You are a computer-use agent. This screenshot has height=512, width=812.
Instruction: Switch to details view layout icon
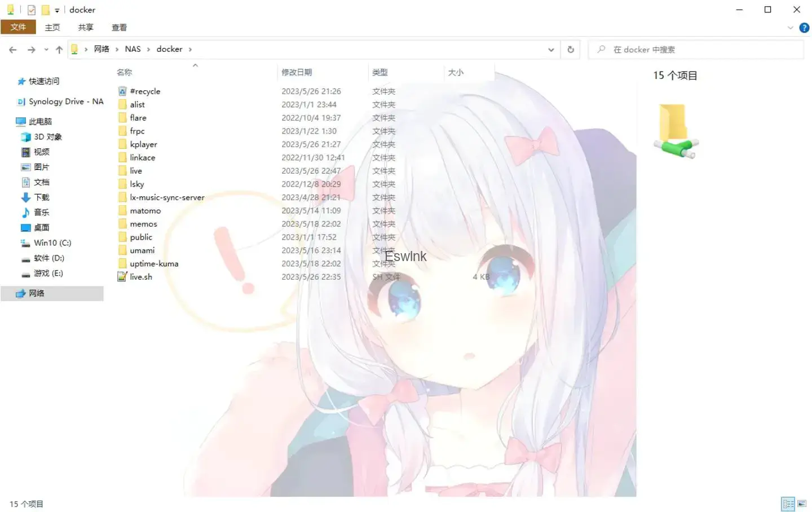[788, 504]
